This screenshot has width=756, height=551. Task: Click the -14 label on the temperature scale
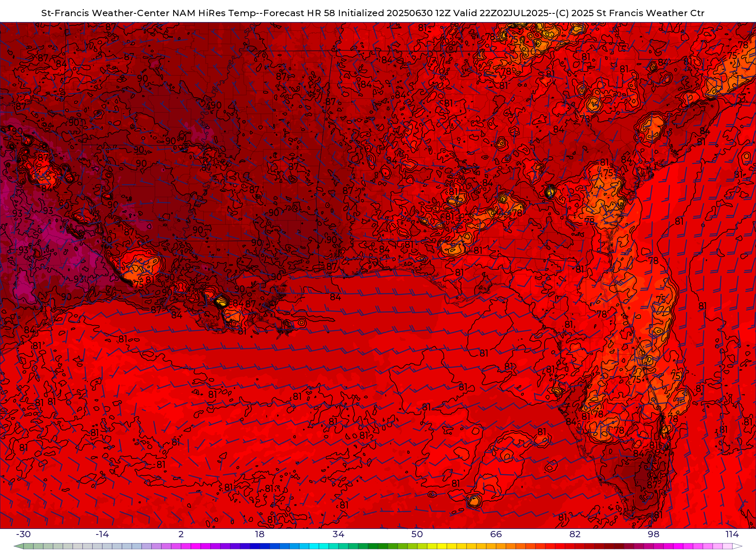pos(102,534)
